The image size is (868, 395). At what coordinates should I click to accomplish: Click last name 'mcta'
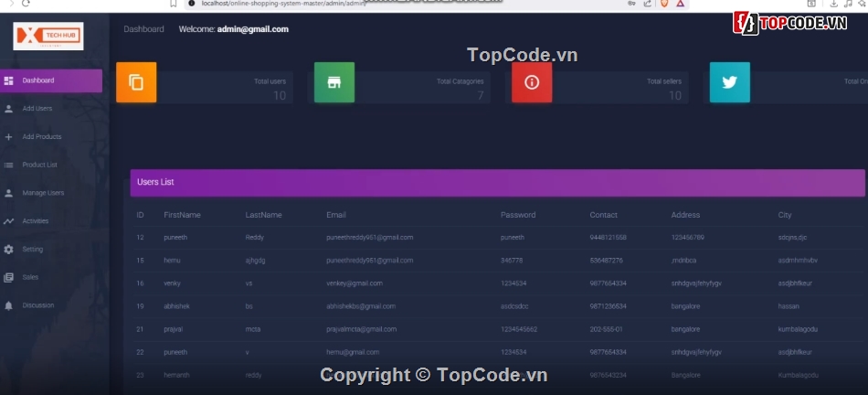click(253, 329)
